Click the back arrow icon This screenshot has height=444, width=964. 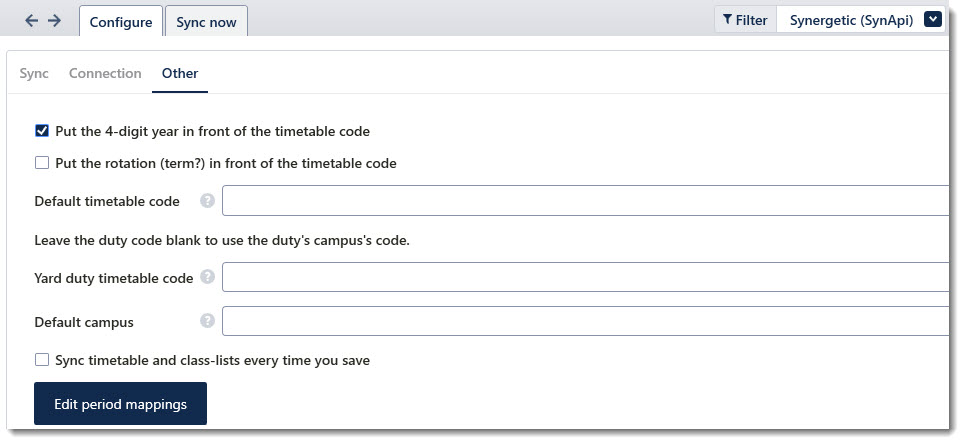[32, 21]
